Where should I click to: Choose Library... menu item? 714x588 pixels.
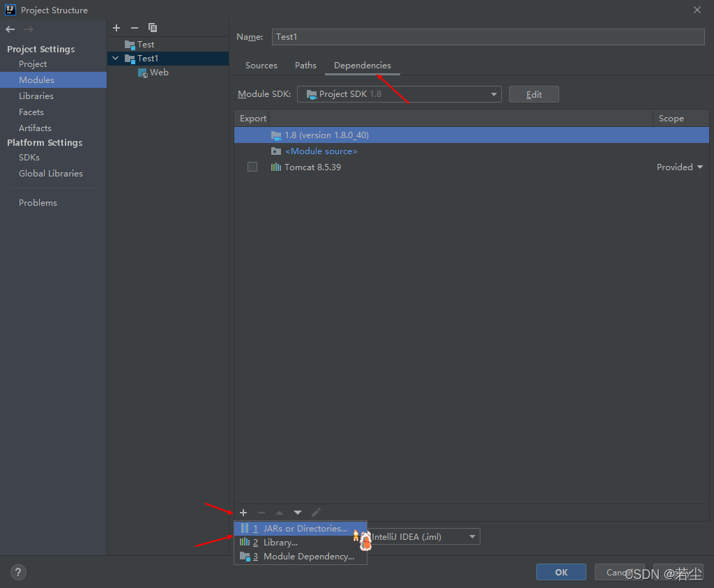pos(301,543)
